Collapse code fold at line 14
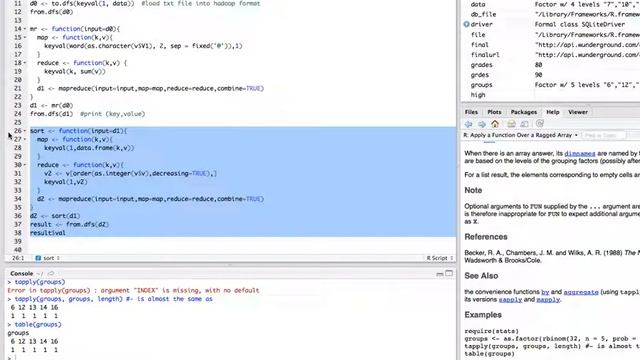640x360 pixels. (25, 29)
